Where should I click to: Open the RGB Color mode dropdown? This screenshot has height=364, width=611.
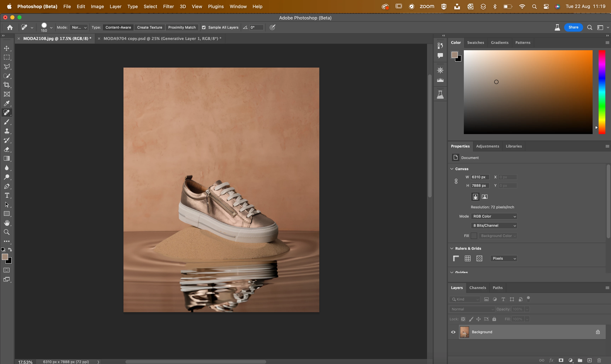click(494, 216)
